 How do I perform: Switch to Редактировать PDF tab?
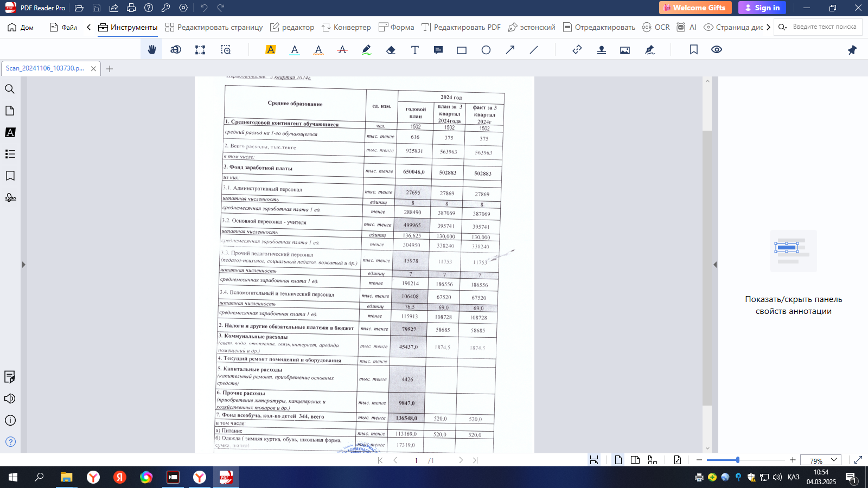(461, 27)
